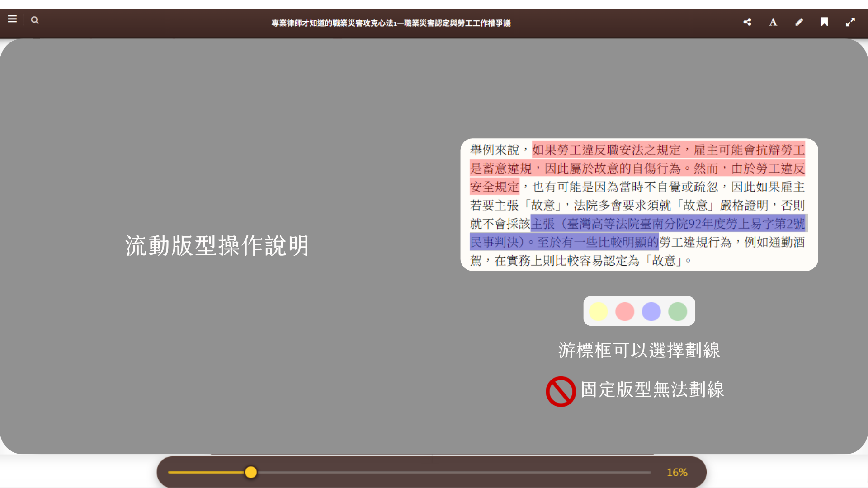Viewport: 868px width, 488px height.
Task: Click the text 固定版型無法劃線
Action: click(652, 389)
